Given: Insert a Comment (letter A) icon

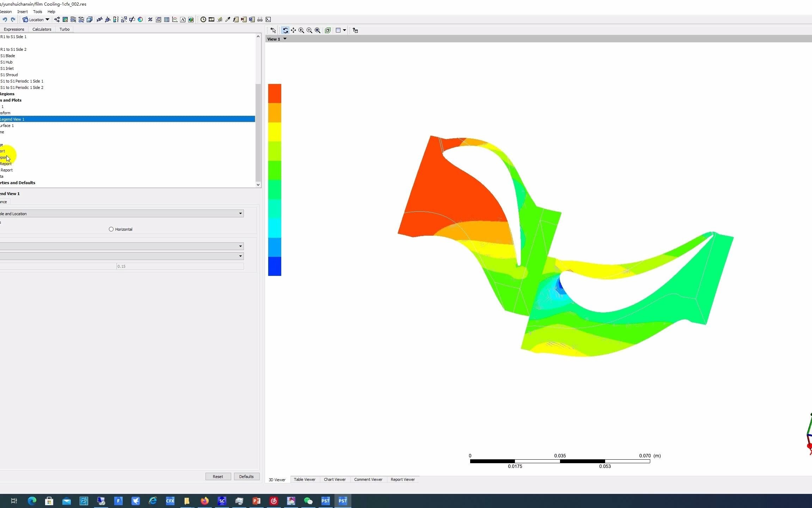Looking at the screenshot, I should coord(183,20).
